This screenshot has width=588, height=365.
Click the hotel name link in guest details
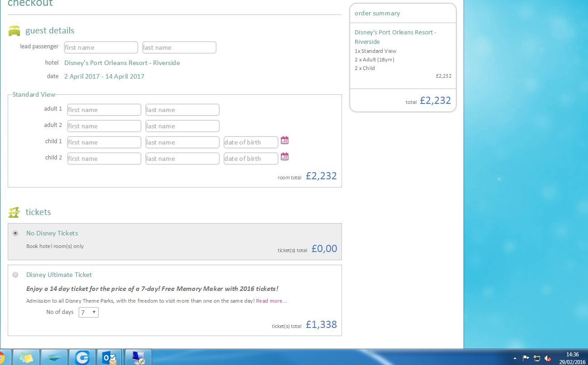[x=122, y=63]
